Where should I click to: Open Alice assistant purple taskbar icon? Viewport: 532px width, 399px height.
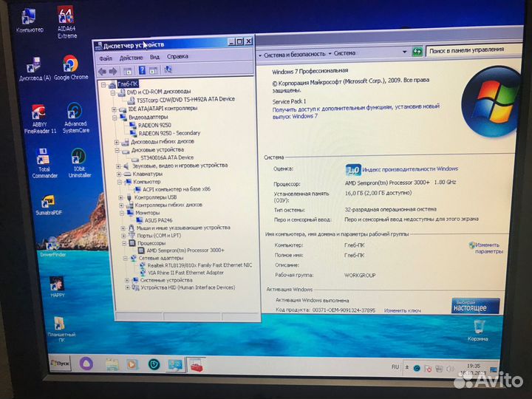pyautogui.click(x=86, y=364)
